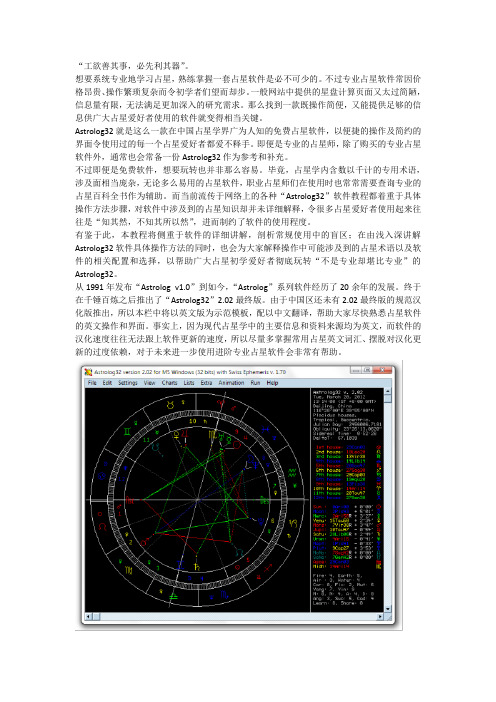Open the Help menu
Image resolution: width=496 pixels, height=702 pixels.
(x=272, y=383)
